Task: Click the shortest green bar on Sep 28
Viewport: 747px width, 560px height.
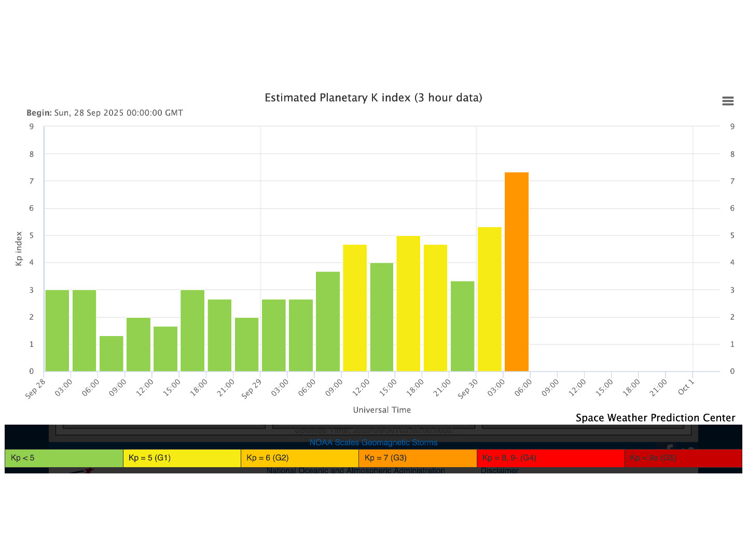Action: 112,354
